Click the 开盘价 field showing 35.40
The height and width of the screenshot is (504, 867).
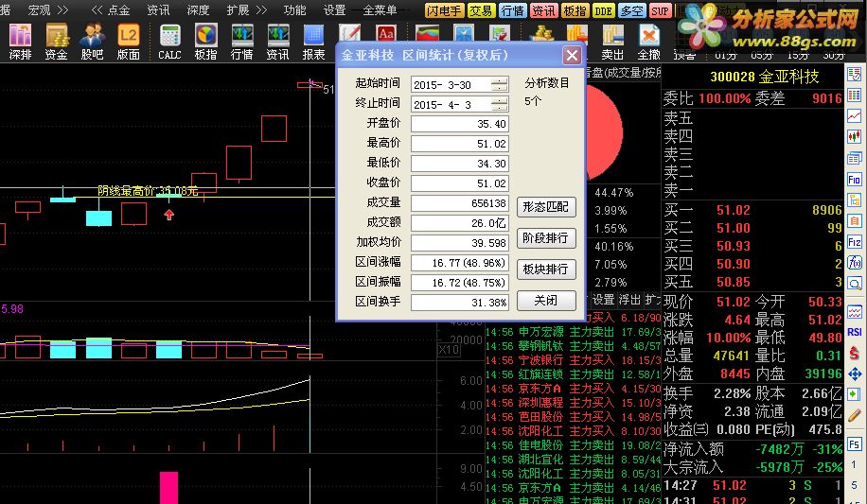click(459, 124)
